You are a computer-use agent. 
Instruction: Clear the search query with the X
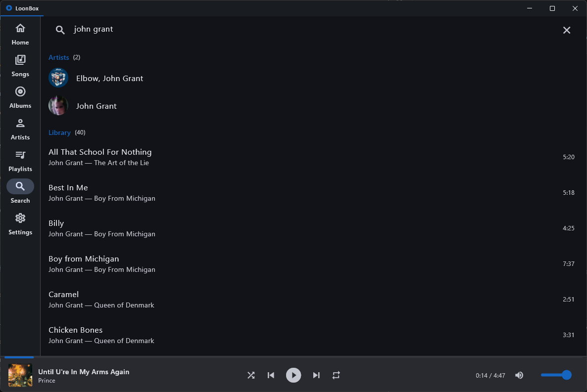(x=567, y=30)
